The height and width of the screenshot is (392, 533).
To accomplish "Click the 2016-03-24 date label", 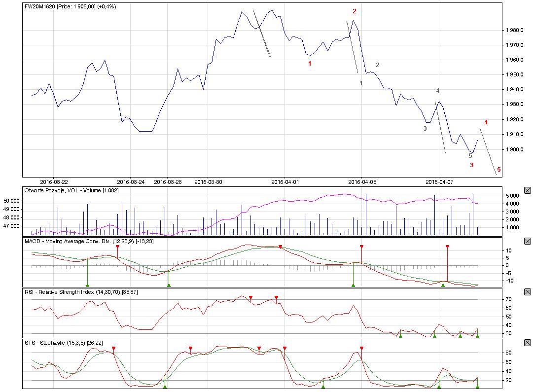I will click(131, 182).
